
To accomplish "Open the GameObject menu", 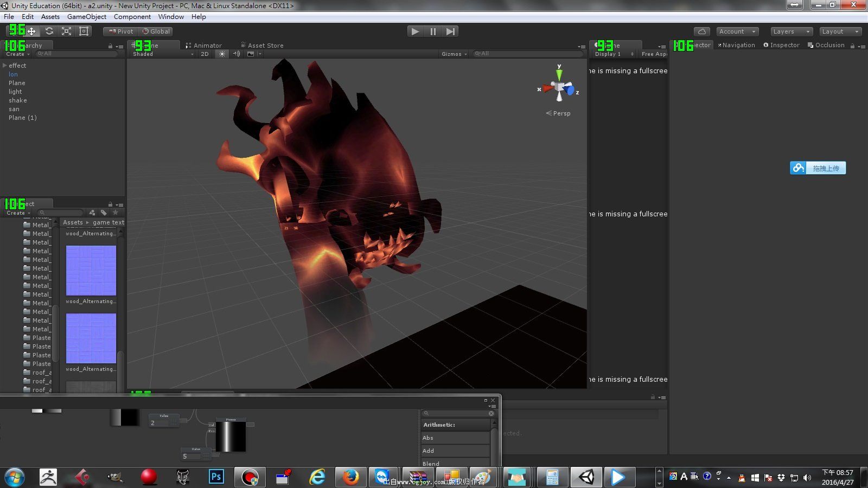I will click(87, 17).
